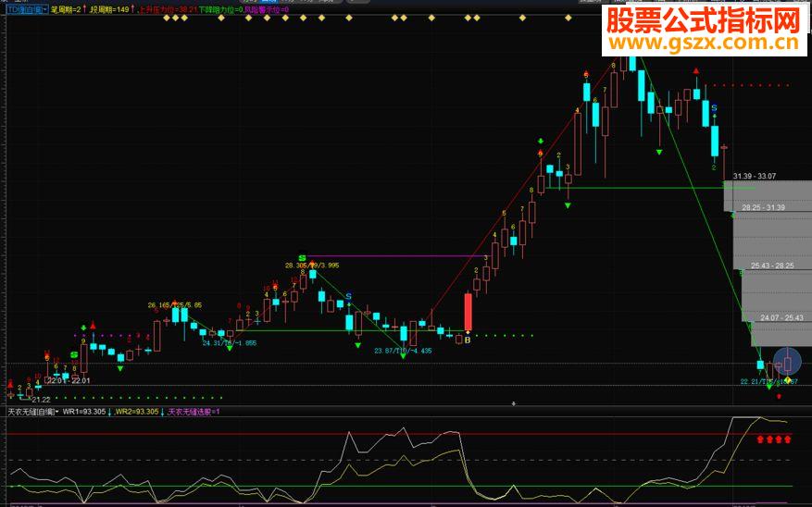The height and width of the screenshot is (507, 812).
Task: Click the 23.87/T10/-4.435 trough label
Action: (403, 351)
